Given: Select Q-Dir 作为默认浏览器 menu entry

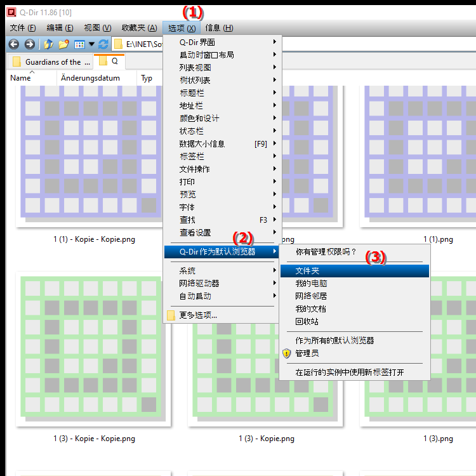Looking at the screenshot, I should [x=221, y=252].
